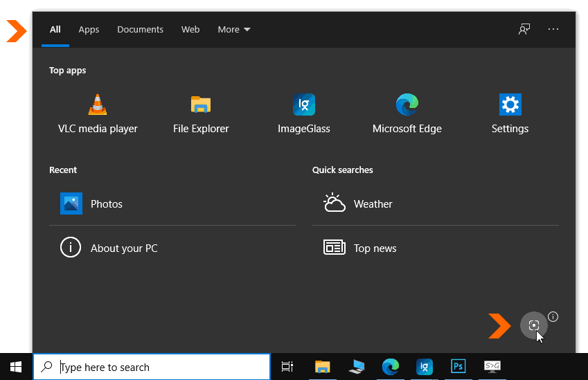This screenshot has height=380, width=588.
Task: Click the Windows Start button
Action: pos(16,367)
